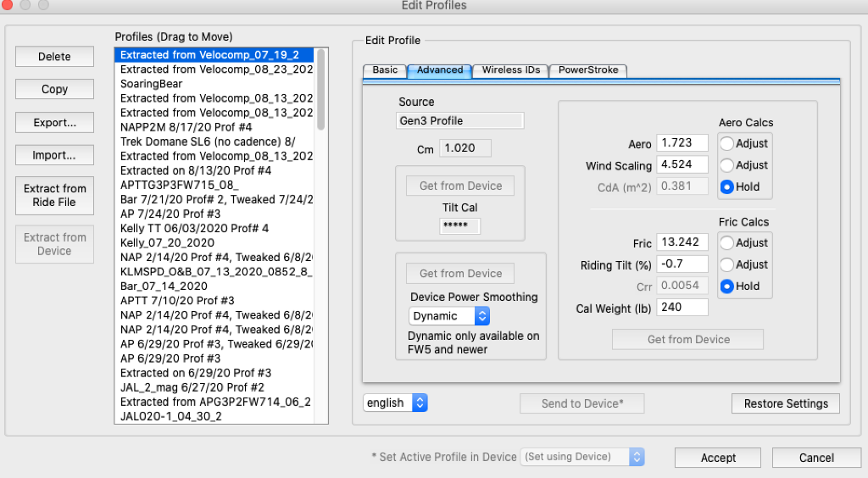Select Wind Scaling Adjust radio button
Viewport: 868px width, 478px height.
726,165
